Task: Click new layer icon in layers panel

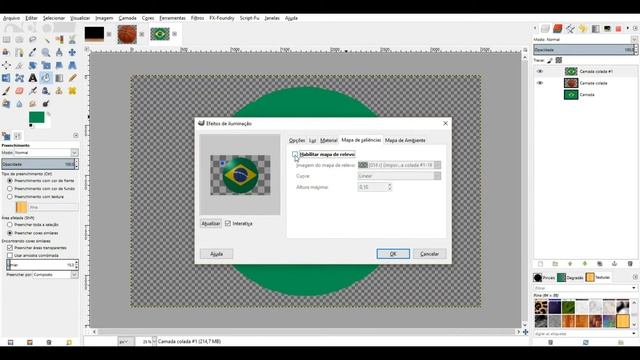Action: click(x=540, y=264)
